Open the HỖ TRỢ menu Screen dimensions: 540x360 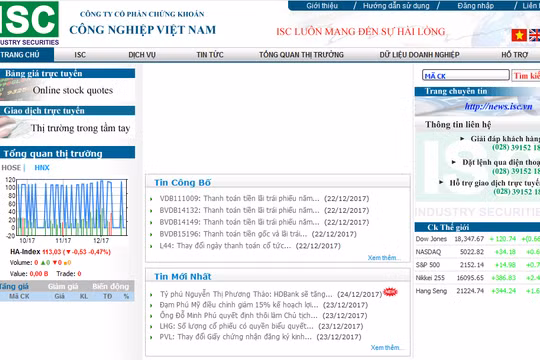click(x=515, y=55)
